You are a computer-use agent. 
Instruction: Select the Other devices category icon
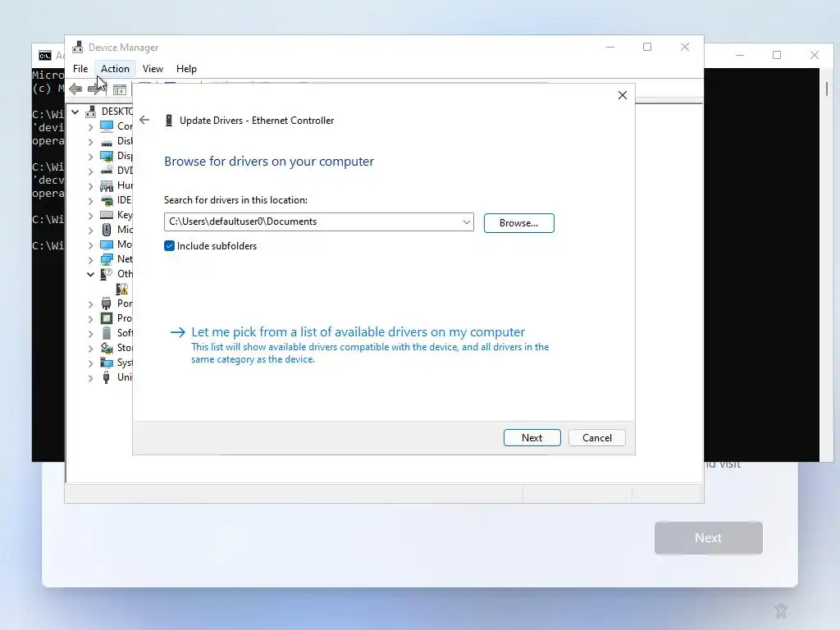(107, 274)
